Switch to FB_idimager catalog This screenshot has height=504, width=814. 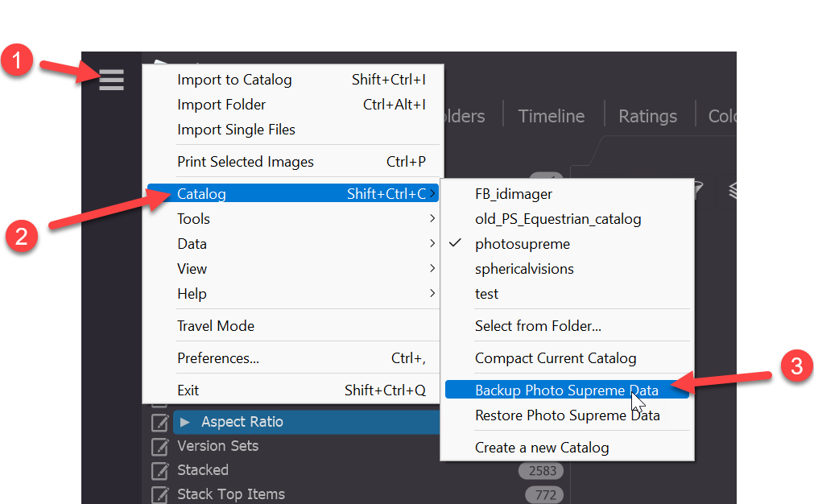(x=567, y=193)
